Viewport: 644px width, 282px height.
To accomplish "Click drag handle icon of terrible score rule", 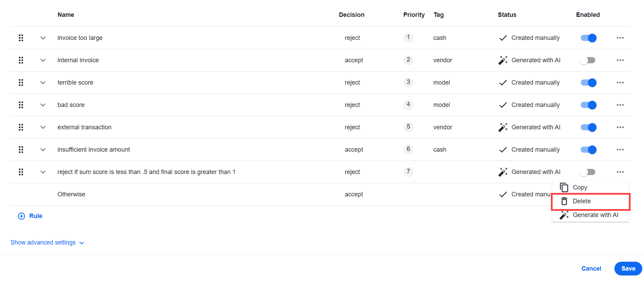I will (x=21, y=83).
